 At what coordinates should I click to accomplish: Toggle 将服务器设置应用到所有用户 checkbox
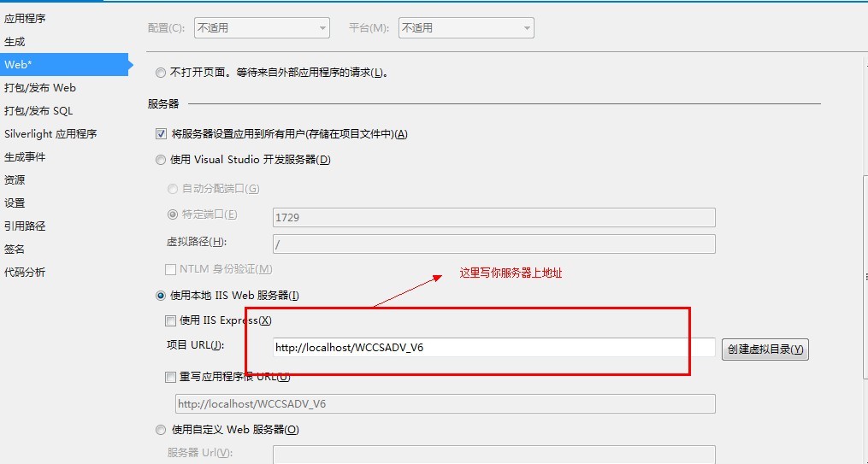(161, 134)
